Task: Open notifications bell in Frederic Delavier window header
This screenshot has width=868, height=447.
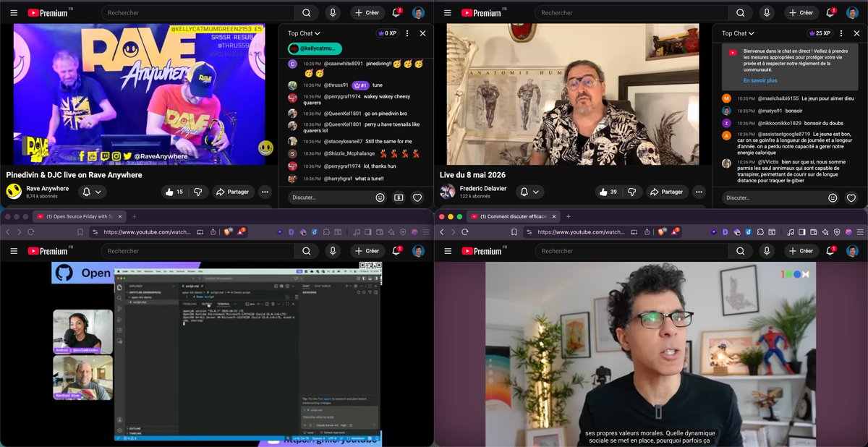Action: (830, 12)
